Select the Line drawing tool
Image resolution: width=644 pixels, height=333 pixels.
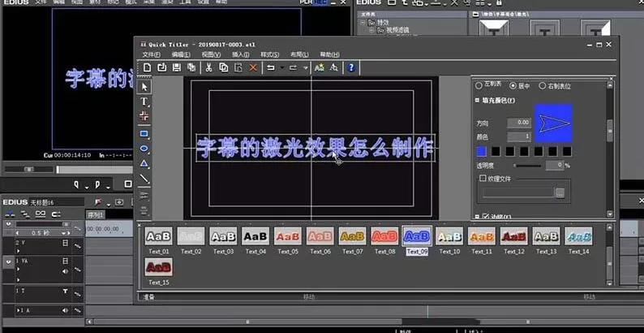(x=144, y=179)
